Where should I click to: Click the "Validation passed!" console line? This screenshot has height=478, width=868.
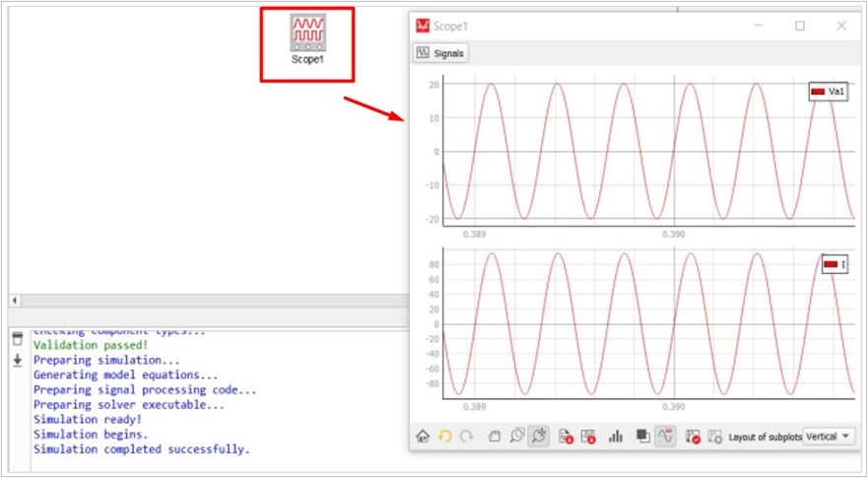tap(91, 346)
